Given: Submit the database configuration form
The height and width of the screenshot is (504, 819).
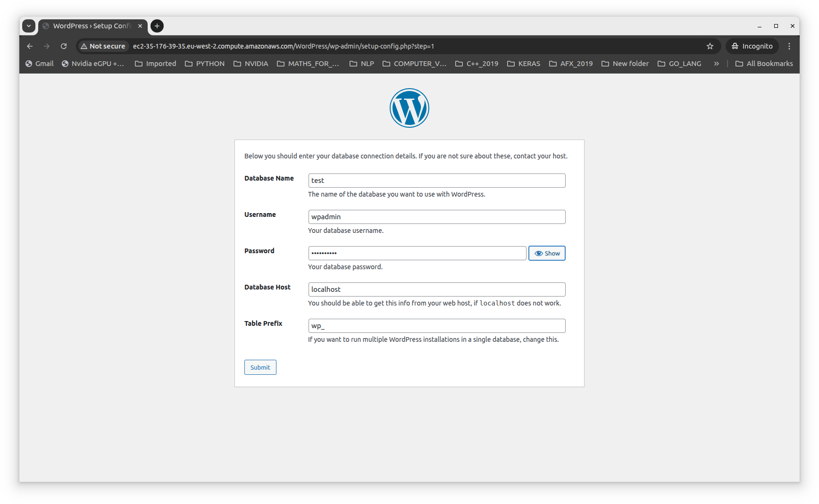Looking at the screenshot, I should tap(260, 367).
